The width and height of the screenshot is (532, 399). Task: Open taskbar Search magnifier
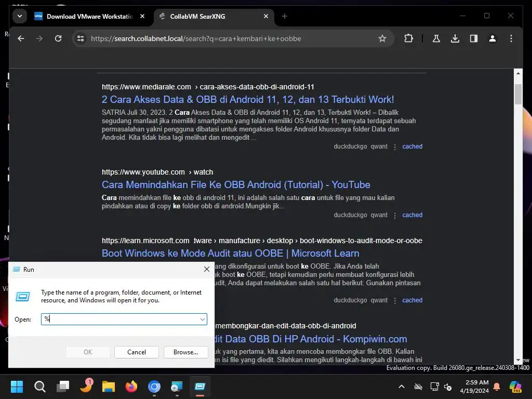(39, 387)
